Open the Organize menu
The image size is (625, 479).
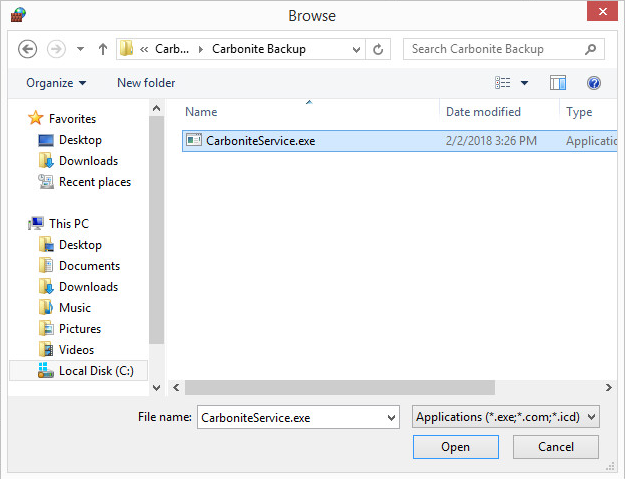pos(56,83)
